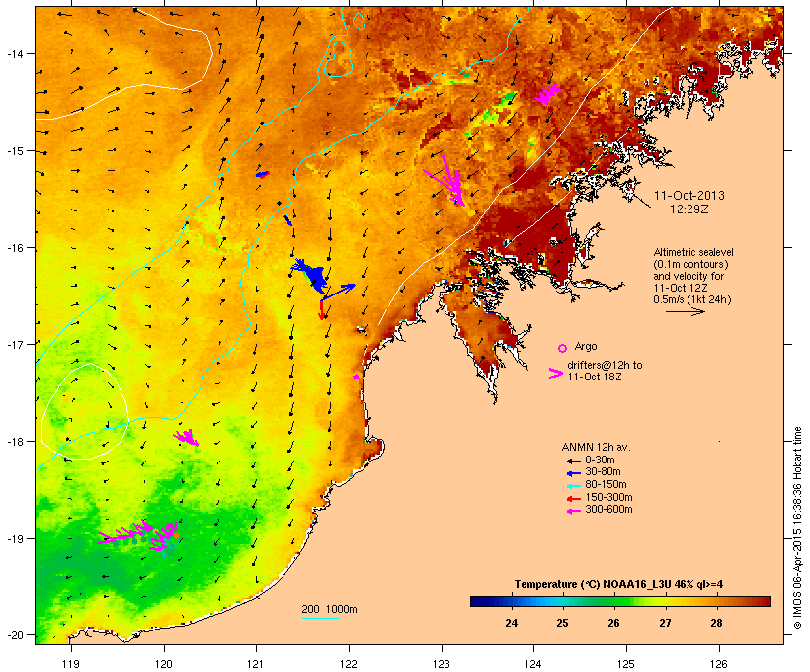This screenshot has height=672, width=810.
Task: Click the longitude axis label '126'
Action: pyautogui.click(x=719, y=664)
